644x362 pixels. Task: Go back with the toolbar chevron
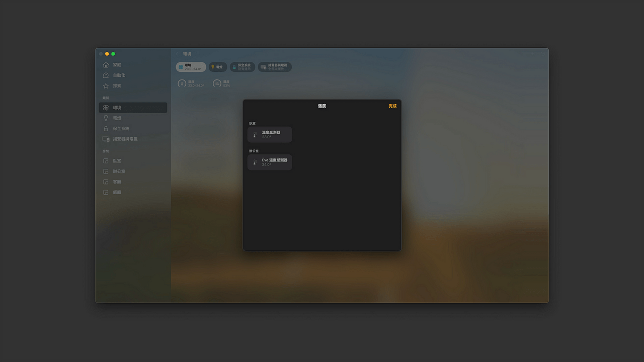point(178,54)
